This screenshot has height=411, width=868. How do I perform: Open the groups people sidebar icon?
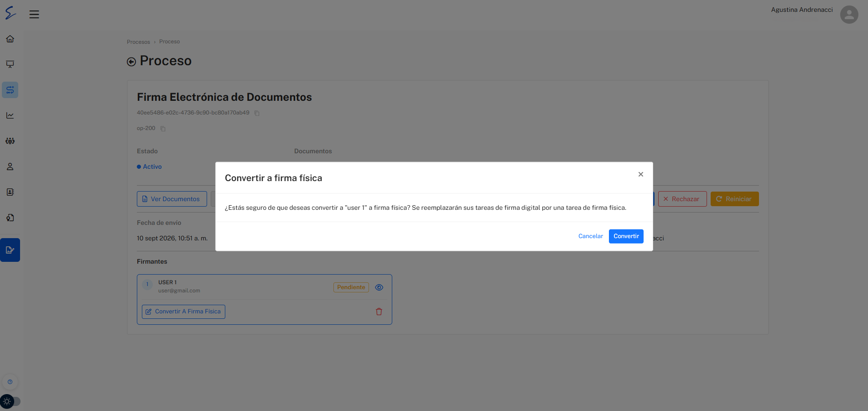pos(10,141)
